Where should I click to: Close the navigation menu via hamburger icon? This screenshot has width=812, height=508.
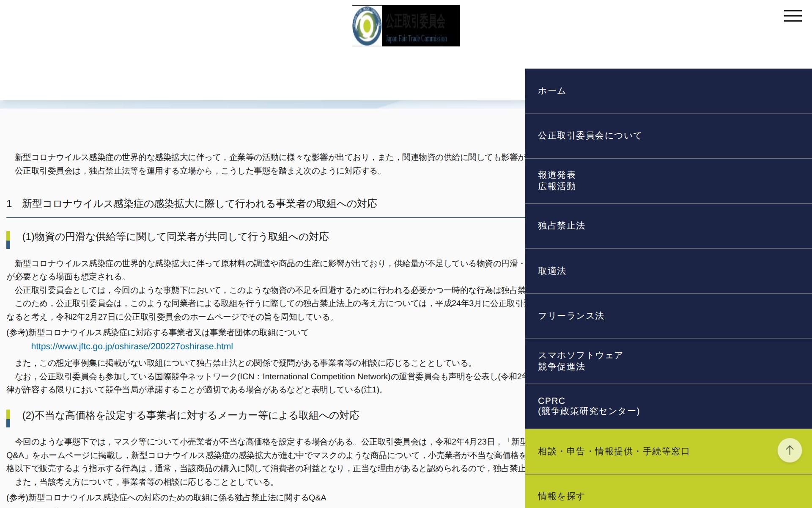[793, 16]
